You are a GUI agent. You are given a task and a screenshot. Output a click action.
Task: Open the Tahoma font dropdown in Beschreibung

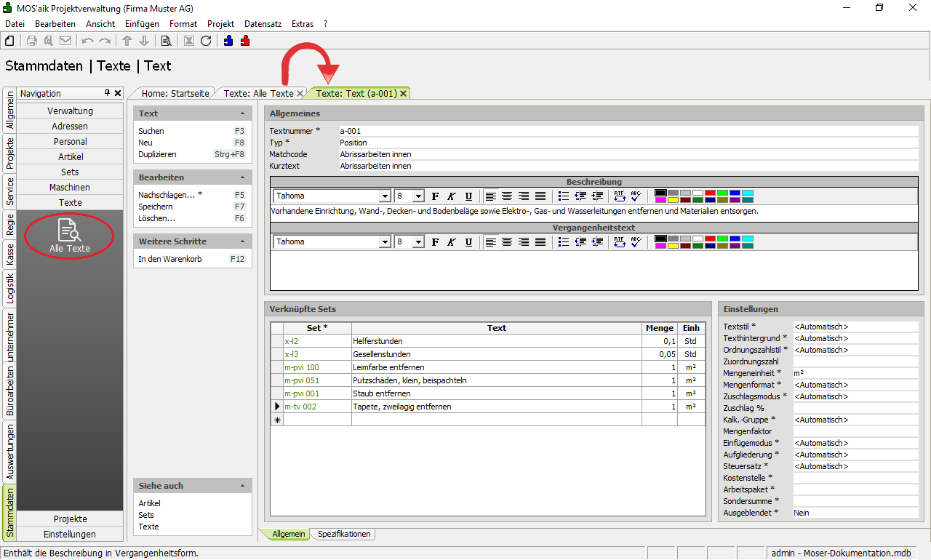tap(385, 196)
